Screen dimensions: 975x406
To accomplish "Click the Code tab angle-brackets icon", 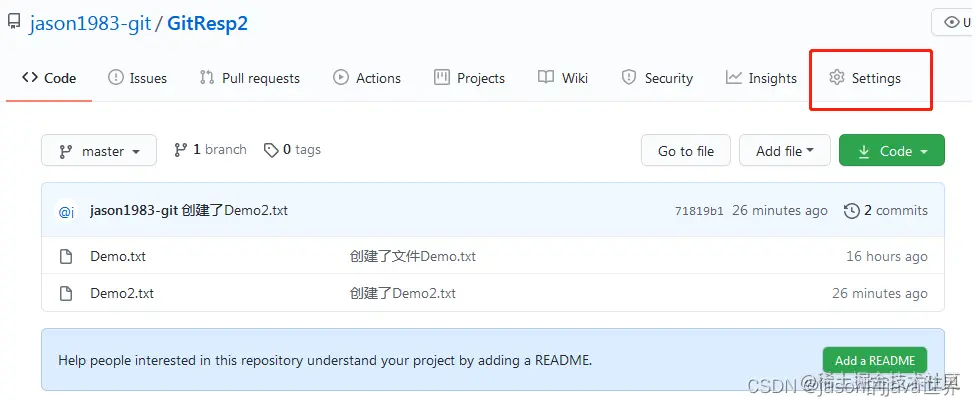I will point(29,78).
